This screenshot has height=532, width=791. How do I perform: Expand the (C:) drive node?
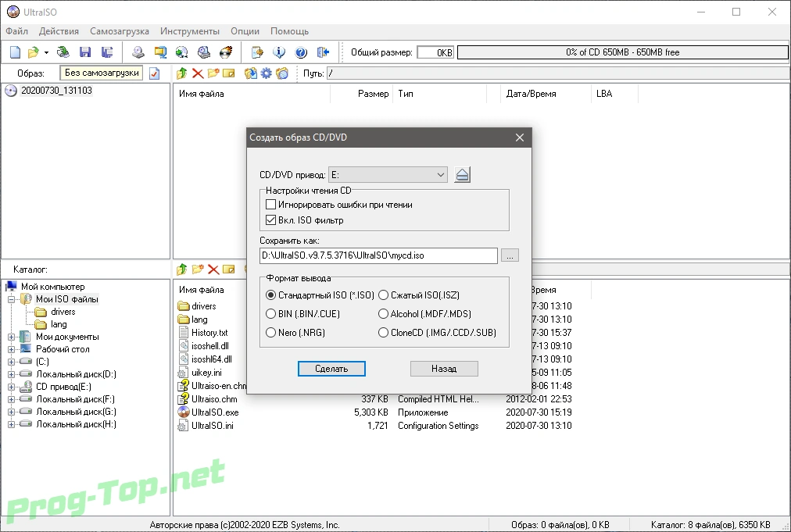[x=11, y=362]
